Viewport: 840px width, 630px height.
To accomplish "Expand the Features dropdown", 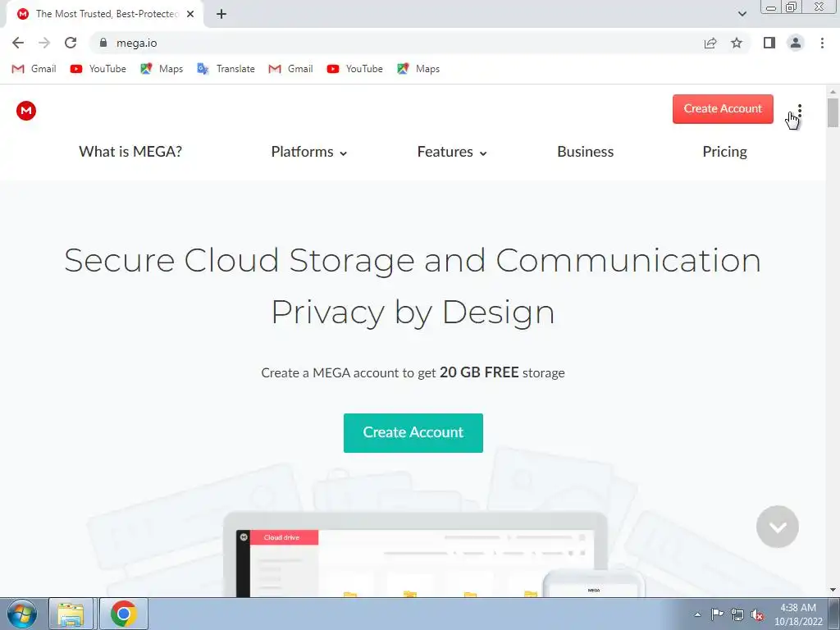I will [452, 152].
